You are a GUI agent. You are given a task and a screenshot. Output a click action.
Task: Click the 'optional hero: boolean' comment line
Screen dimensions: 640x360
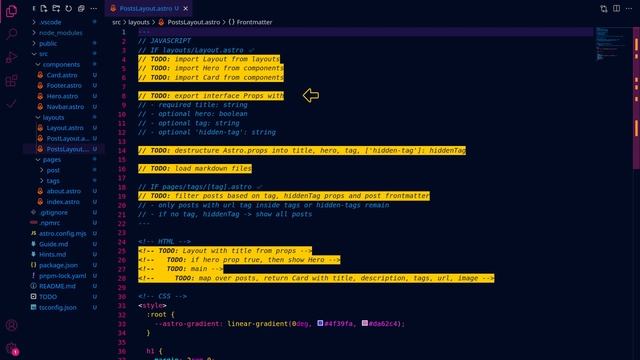(193, 114)
